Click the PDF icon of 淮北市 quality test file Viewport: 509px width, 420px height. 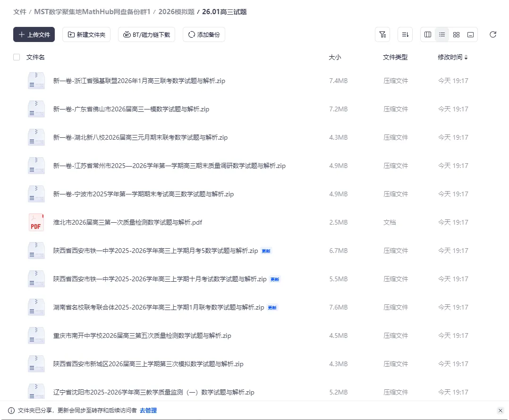tap(36, 222)
